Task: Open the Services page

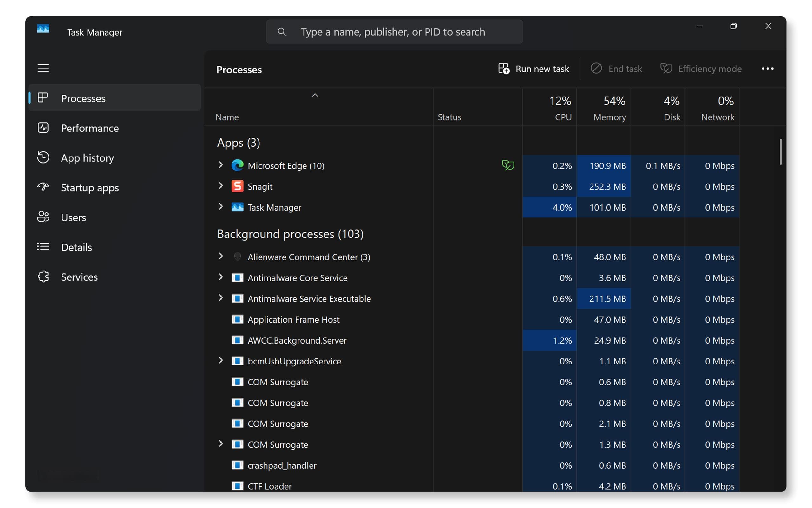Action: click(115, 277)
